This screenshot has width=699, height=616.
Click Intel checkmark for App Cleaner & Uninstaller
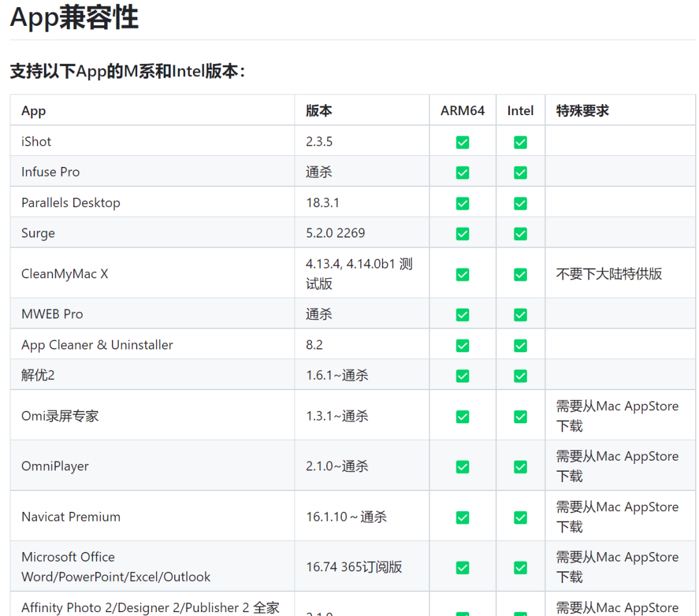pos(520,346)
